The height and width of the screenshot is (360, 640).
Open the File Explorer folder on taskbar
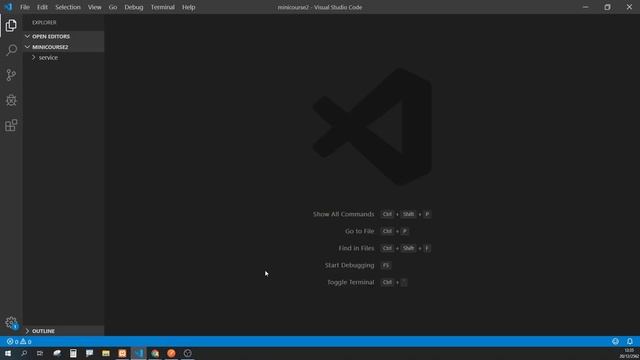click(106, 353)
